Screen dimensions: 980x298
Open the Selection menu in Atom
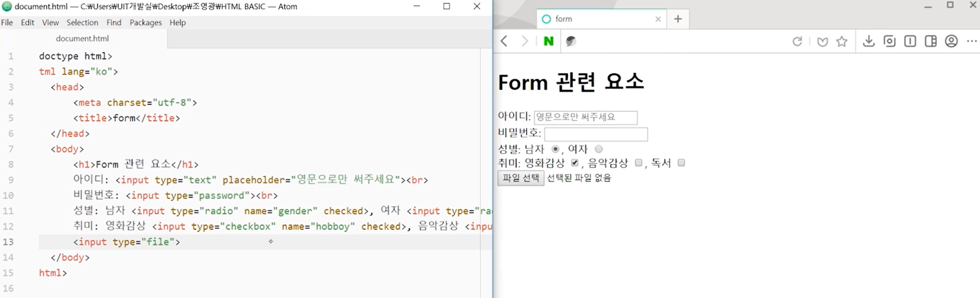[82, 22]
